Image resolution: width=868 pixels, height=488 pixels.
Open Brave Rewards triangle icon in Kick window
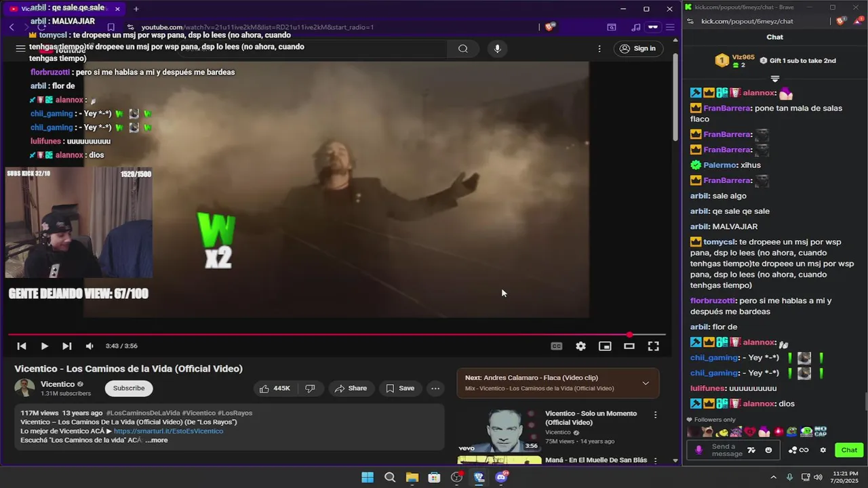click(856, 21)
